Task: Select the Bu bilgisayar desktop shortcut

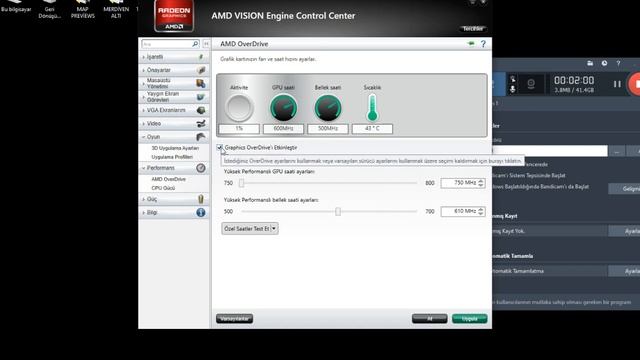Action: (x=16, y=6)
